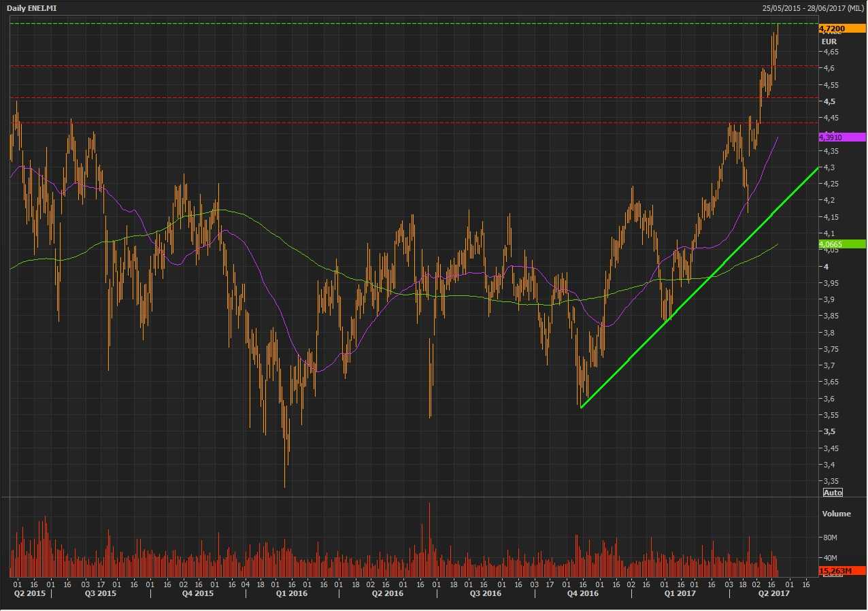Click the EUR currency label
Image resolution: width=868 pixels, height=611 pixels.
[829, 41]
